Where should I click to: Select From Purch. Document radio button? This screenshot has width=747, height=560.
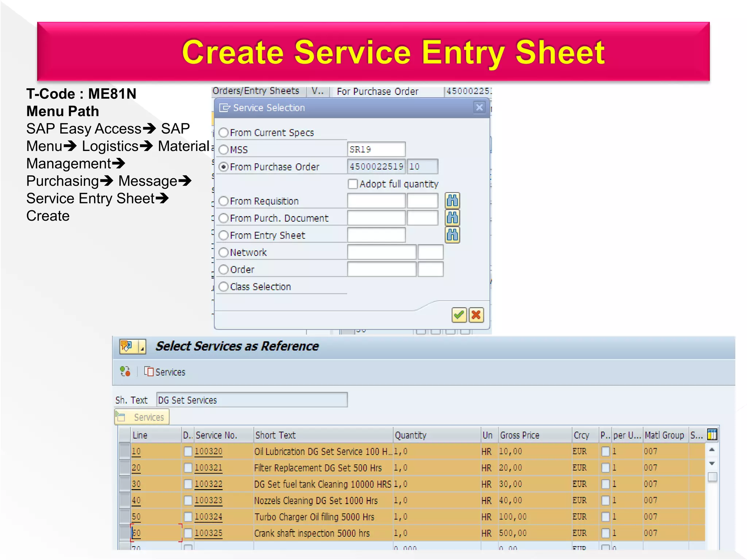pos(224,218)
